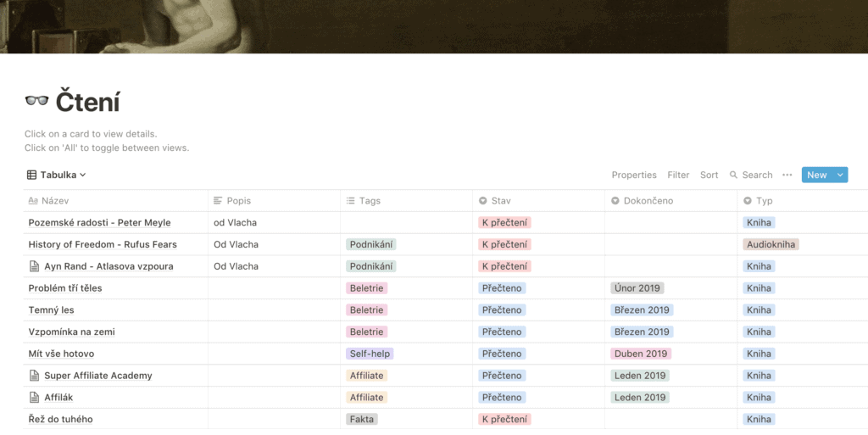Click Kniha type in Pozemské radosti row
Screen dimensions: 868x435
click(x=759, y=222)
